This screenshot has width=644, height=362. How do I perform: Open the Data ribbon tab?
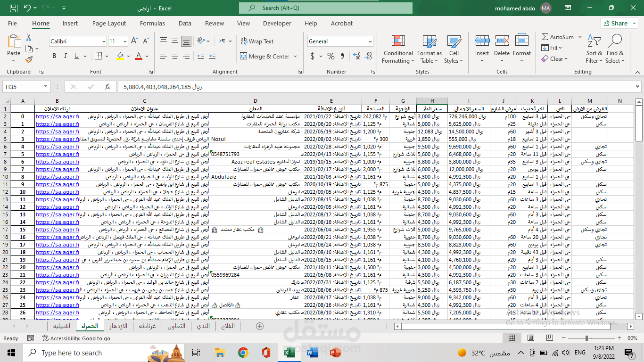pyautogui.click(x=185, y=23)
